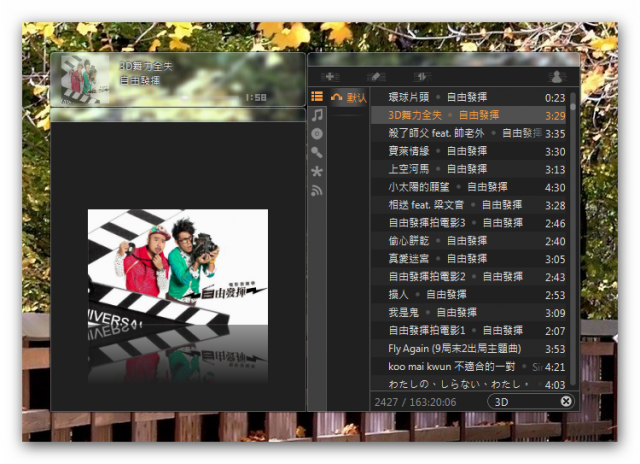Open the music note library icon
The height and width of the screenshot is (464, 640).
pos(317,115)
